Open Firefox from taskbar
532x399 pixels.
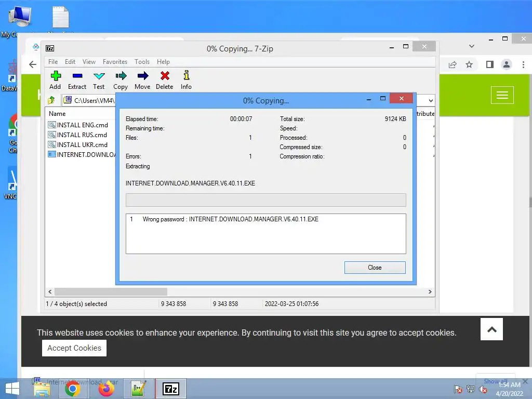click(106, 389)
